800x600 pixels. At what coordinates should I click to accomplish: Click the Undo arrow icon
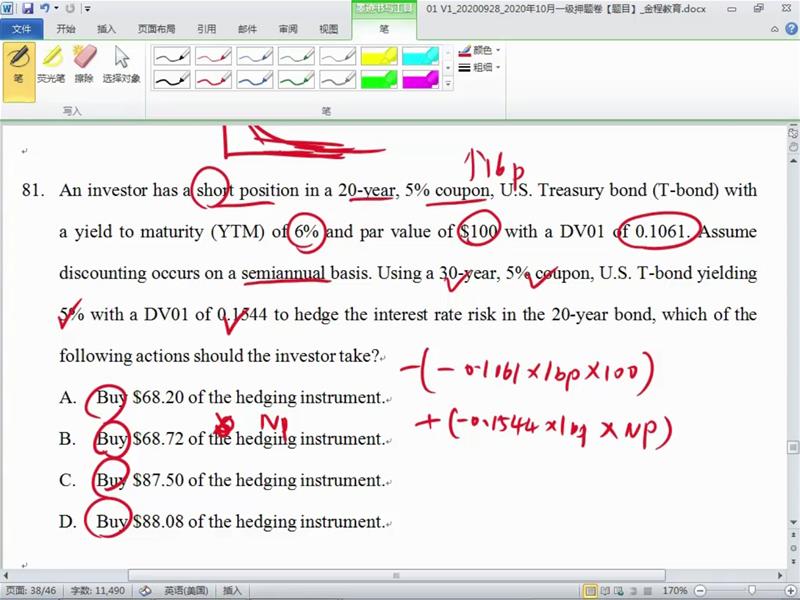point(45,8)
